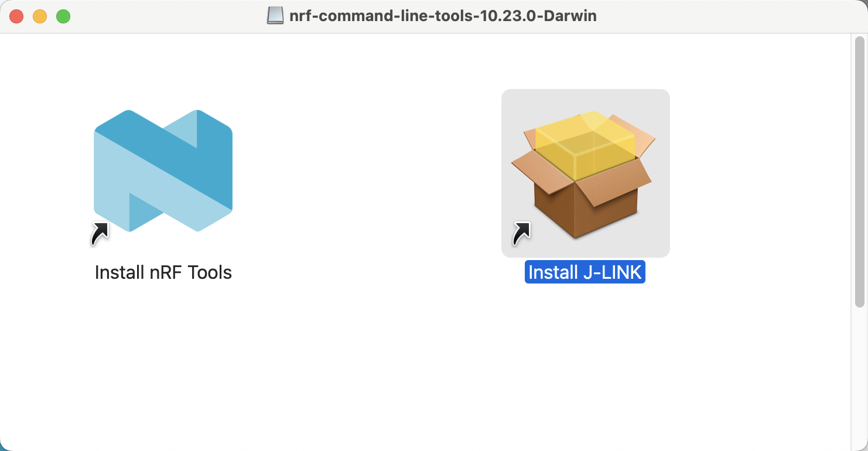Select the Nordic nRF logo icon
868x451 pixels.
[x=163, y=170]
